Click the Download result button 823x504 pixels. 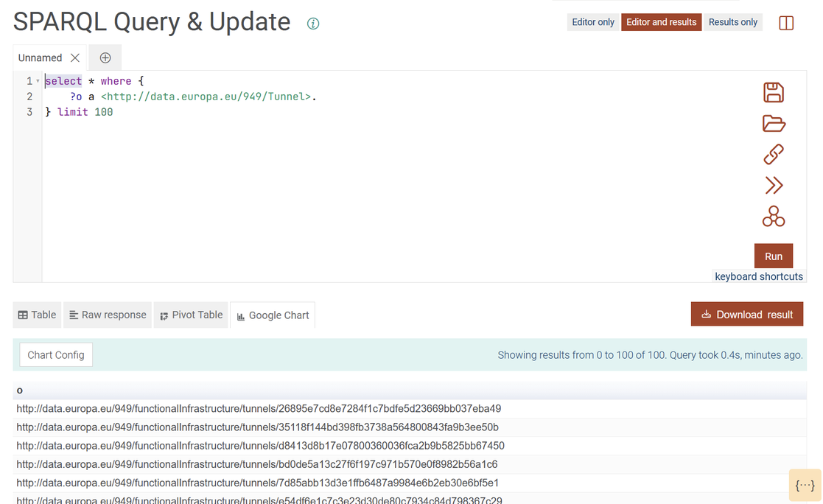click(x=747, y=315)
